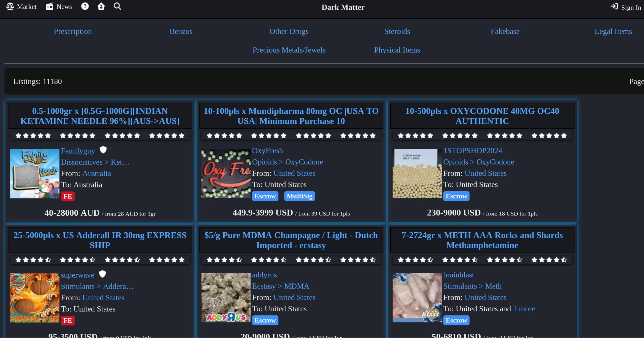Viewport: 644px width, 338px height.
Task: Click the Stimulants > Addera… category link
Action: tap(97, 286)
